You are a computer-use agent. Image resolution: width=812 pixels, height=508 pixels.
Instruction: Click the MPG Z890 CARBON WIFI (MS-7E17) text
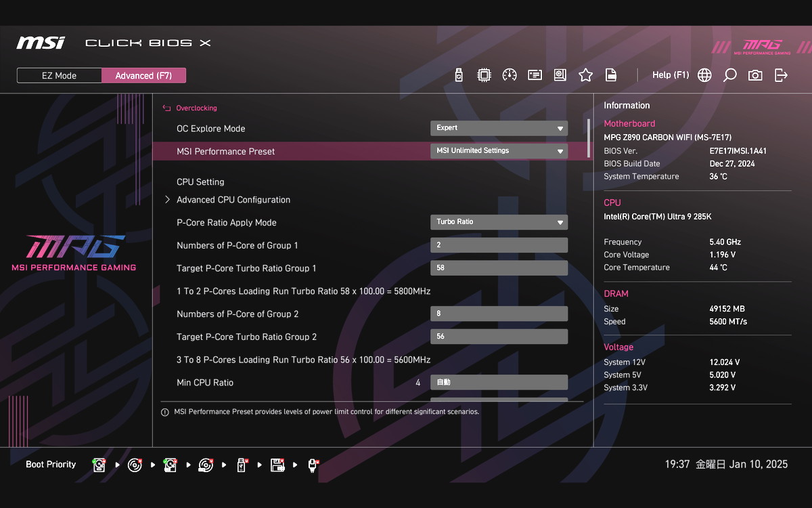click(x=668, y=137)
